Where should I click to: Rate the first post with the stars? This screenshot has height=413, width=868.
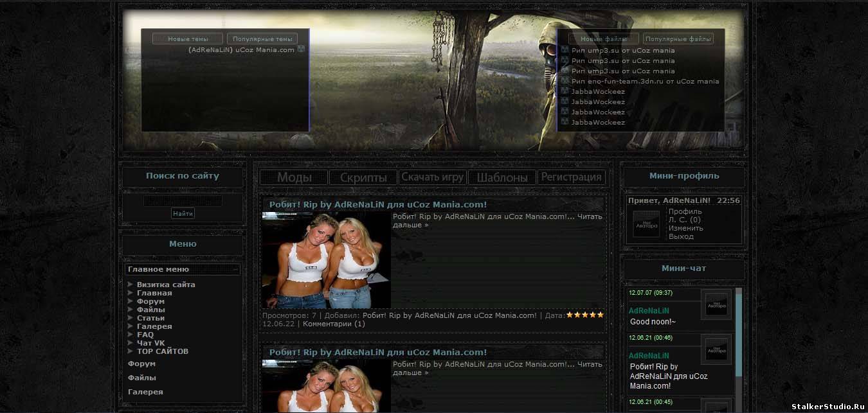(585, 315)
